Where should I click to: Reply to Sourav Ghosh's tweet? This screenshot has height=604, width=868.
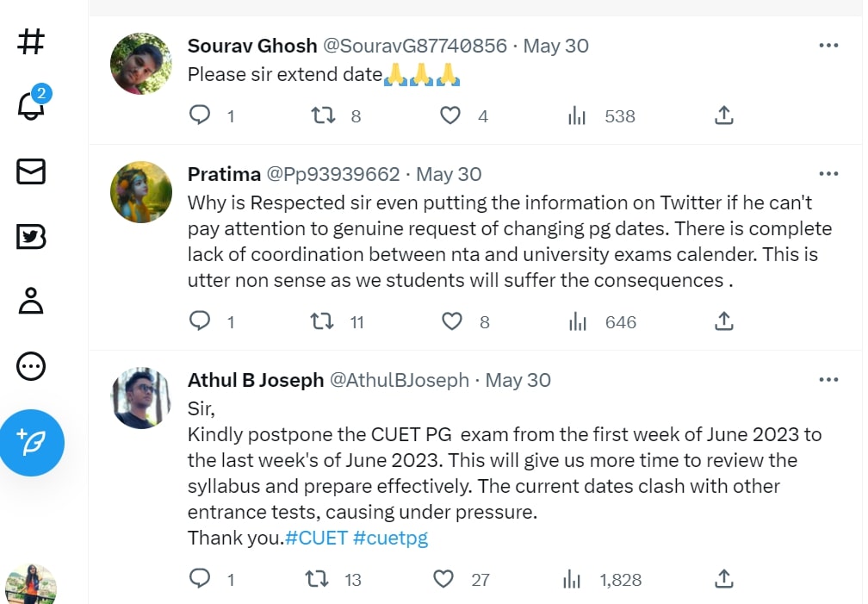(x=200, y=115)
